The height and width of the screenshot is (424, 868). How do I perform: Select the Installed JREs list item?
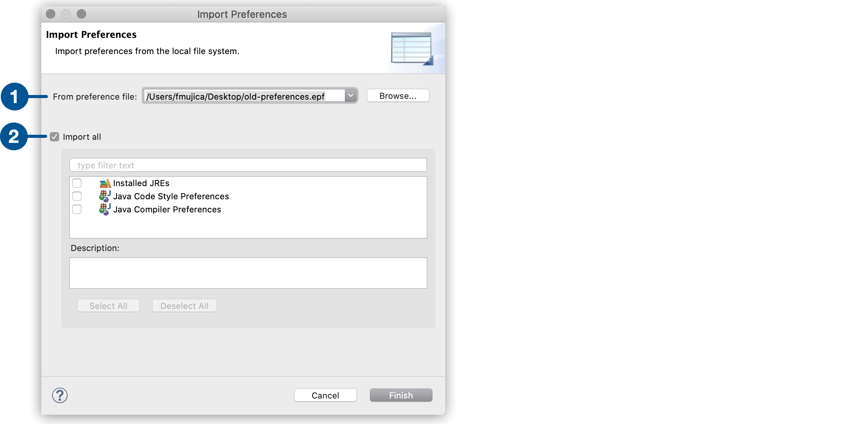point(141,182)
